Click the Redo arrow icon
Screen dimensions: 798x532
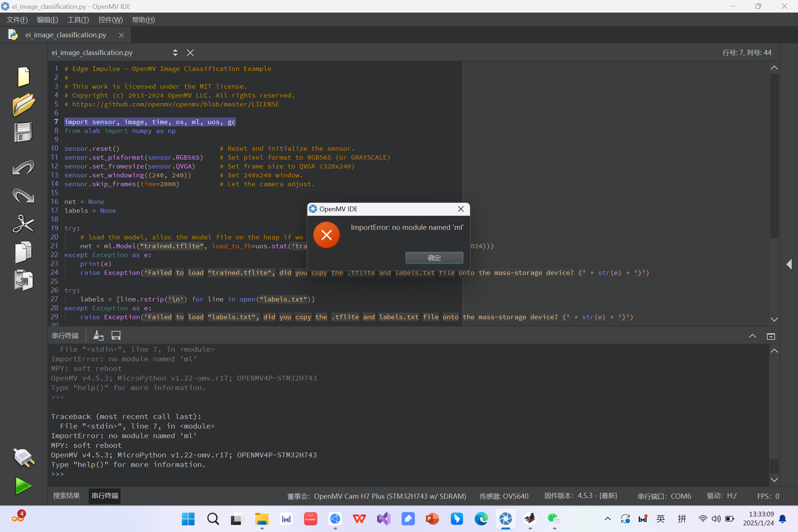(x=24, y=195)
